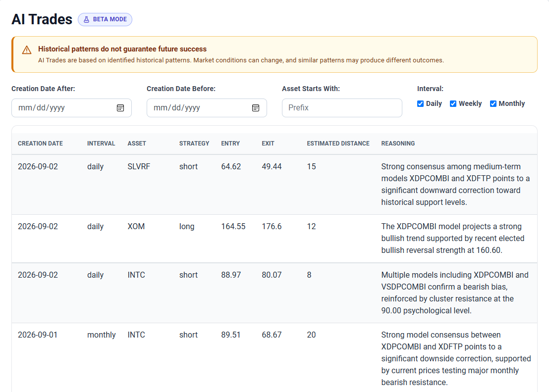Uncheck the Weekly interval checkbox

click(x=453, y=104)
